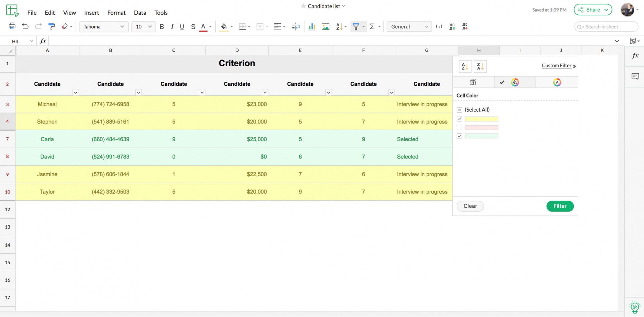Viewport: 644px width, 317px height.
Task: Click the Search in sheet field
Action: coord(606,27)
